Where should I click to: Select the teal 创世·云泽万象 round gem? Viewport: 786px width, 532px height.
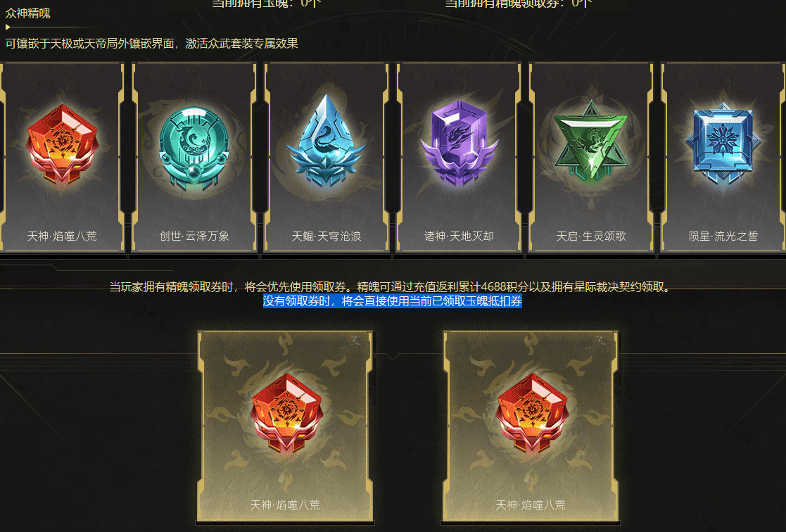[194, 147]
